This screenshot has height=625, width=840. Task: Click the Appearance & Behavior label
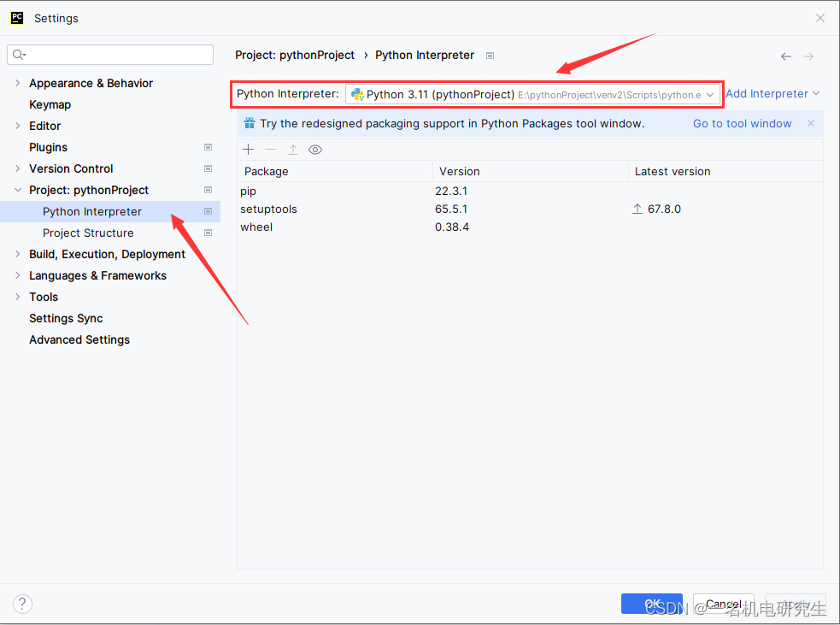click(x=91, y=83)
